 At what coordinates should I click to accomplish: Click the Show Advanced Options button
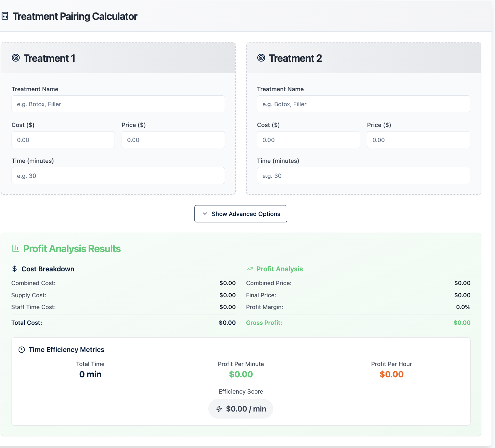pyautogui.click(x=241, y=214)
